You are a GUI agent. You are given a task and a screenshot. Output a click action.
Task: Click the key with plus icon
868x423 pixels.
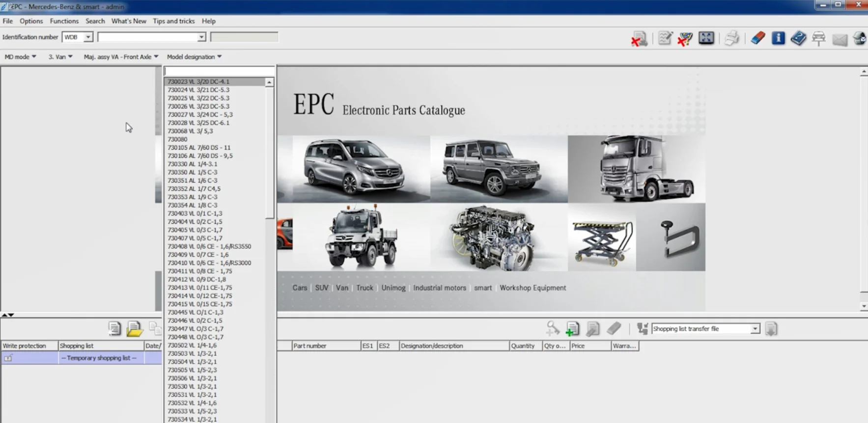[x=553, y=328]
